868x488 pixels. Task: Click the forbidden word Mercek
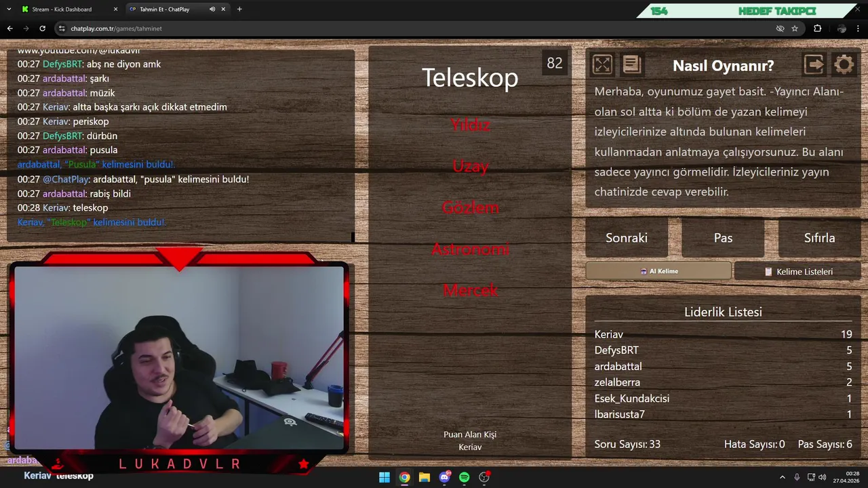point(470,290)
